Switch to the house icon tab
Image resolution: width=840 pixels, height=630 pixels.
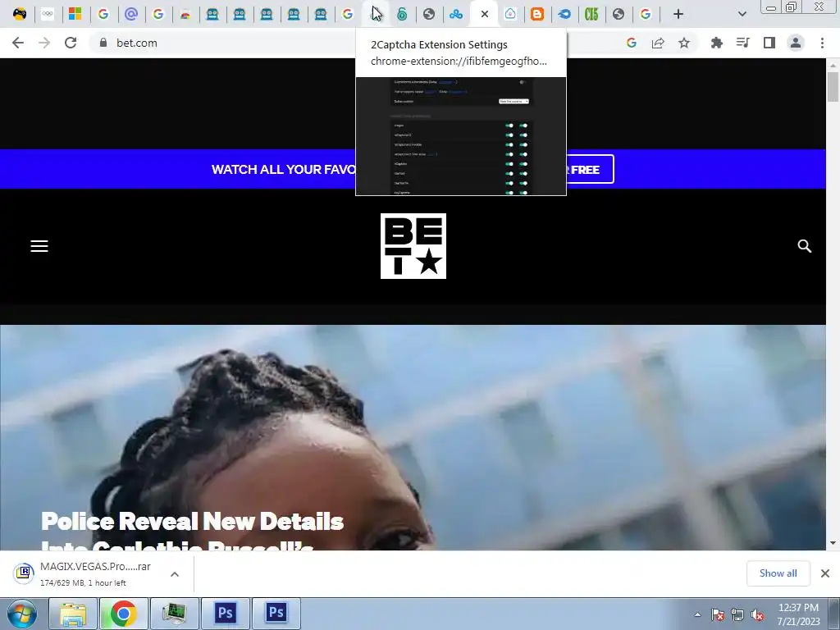(510, 14)
